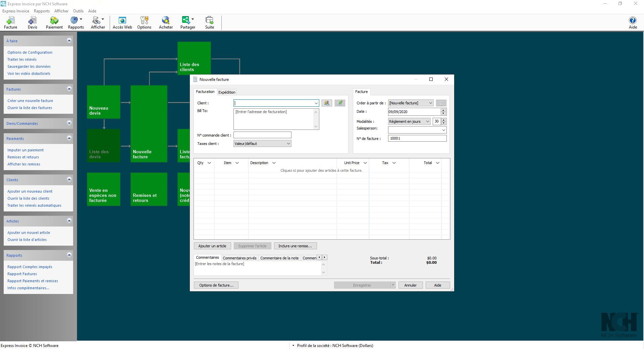The image size is (644, 349).
Task: Click the Qty column header
Action: [x=204, y=163]
